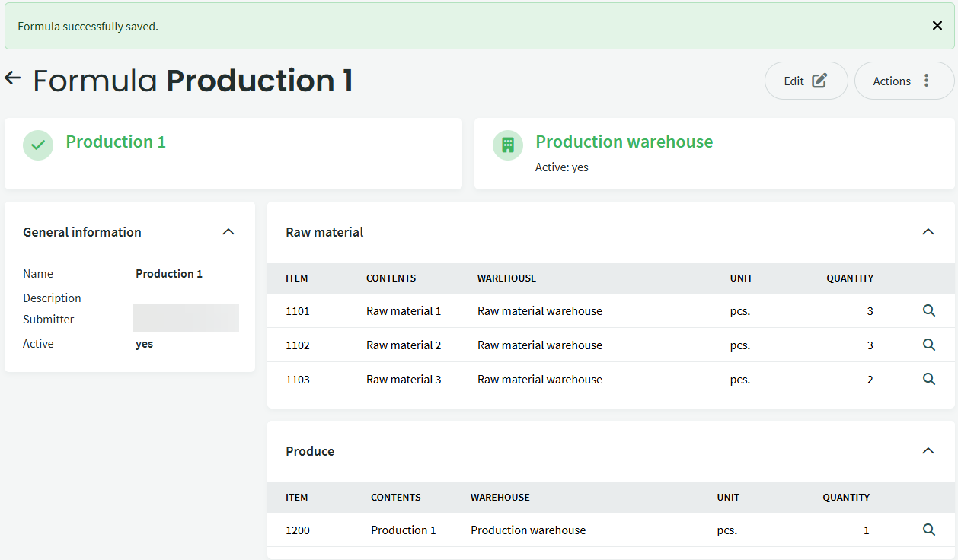This screenshot has width=958, height=560.
Task: Collapse the Raw material section
Action: tap(928, 232)
